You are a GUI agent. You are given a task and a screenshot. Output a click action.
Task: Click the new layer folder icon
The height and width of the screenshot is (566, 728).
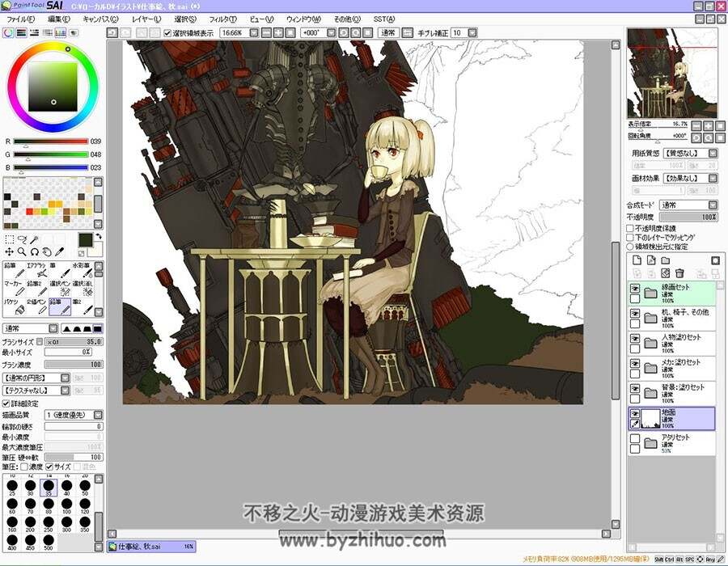point(666,260)
